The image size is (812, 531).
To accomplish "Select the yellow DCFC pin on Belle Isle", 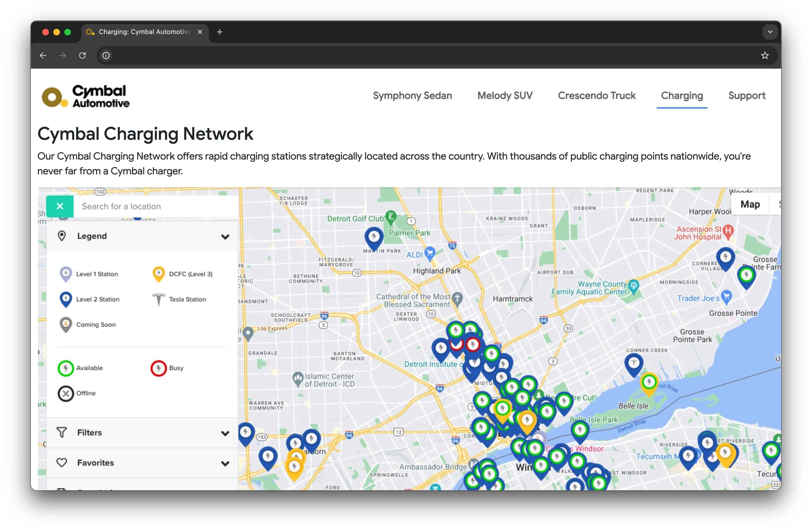I will click(x=649, y=384).
